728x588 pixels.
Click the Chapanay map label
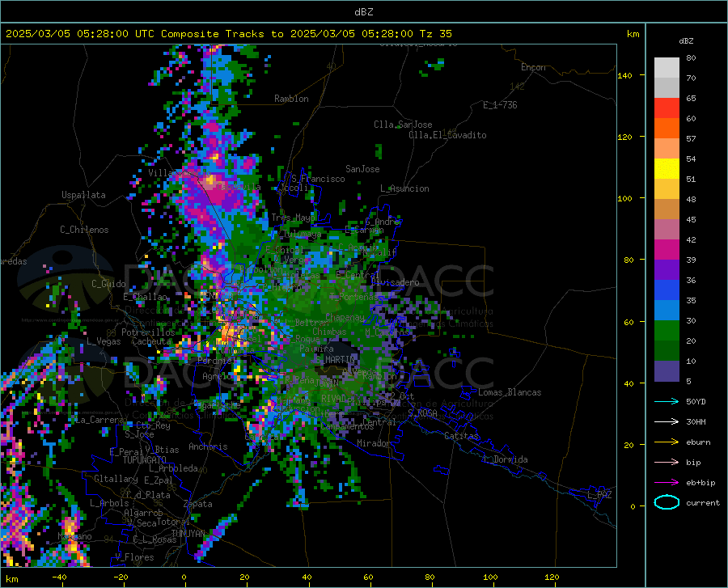tap(345, 317)
